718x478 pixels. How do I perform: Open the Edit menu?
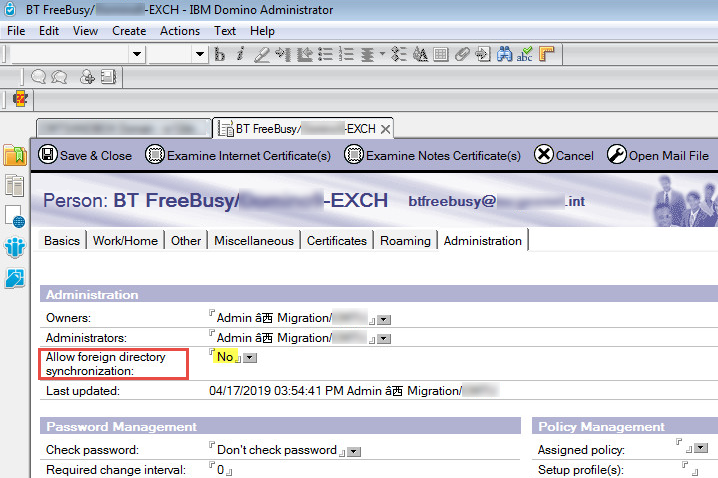point(49,31)
